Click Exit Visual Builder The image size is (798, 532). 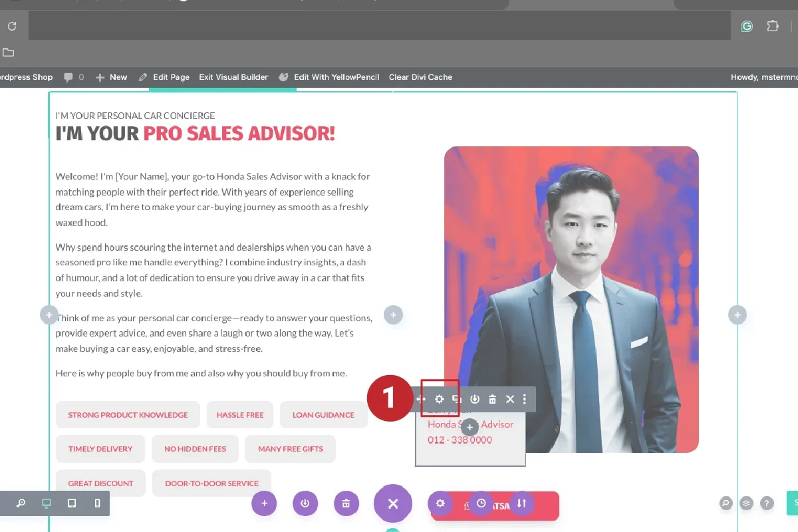(x=233, y=77)
